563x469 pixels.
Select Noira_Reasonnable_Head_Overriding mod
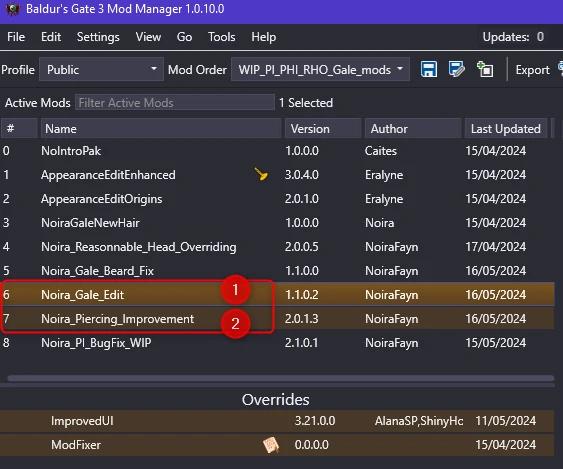(277, 247)
